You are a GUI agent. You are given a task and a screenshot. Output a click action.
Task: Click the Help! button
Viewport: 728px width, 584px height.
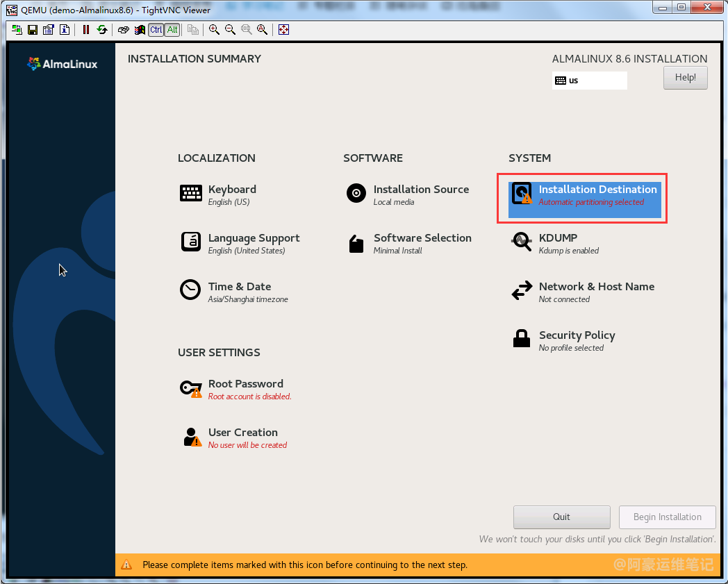686,78
